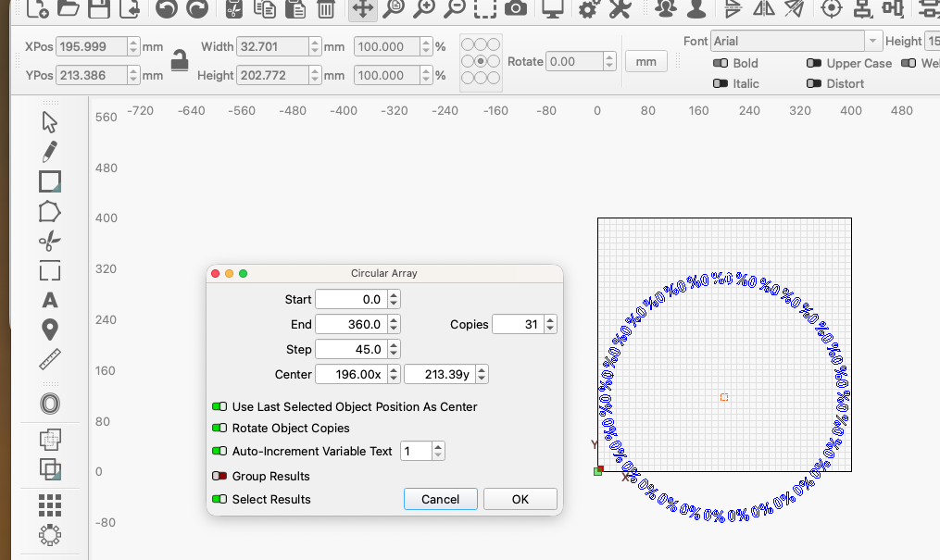Click the Delete trash toolbar icon
Screen dimensions: 940x560
[x=325, y=10]
